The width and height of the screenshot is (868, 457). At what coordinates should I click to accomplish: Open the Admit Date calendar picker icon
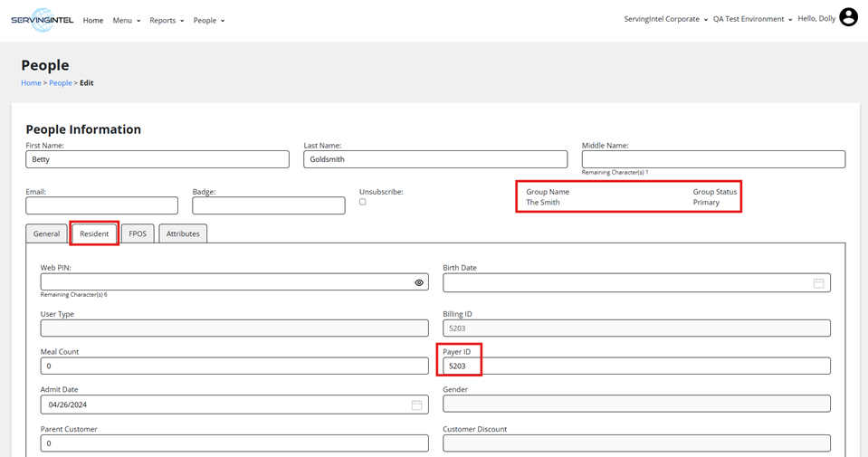pos(416,405)
